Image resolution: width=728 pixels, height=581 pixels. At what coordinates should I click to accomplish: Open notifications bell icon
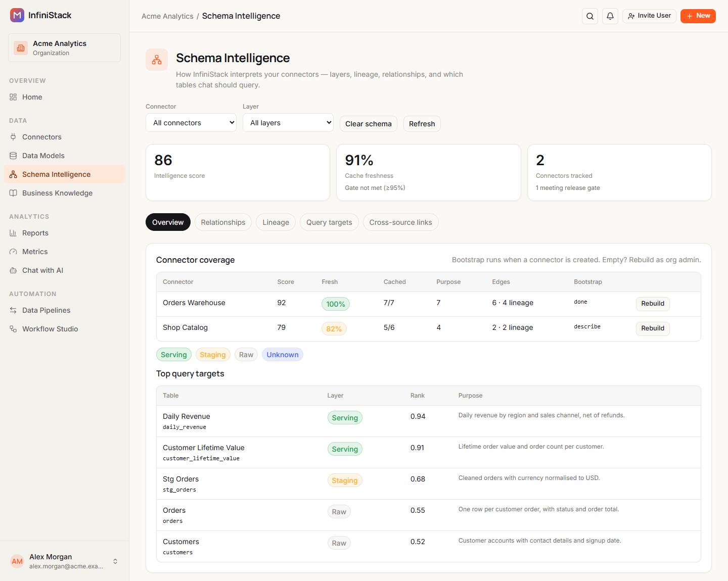[x=610, y=16]
